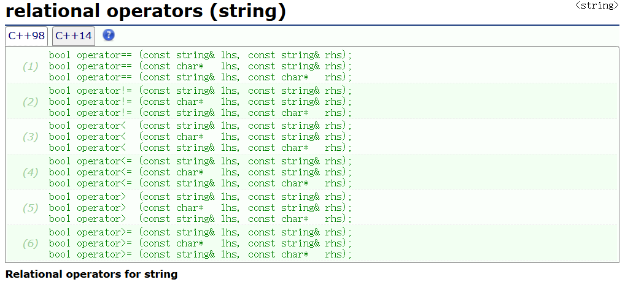Click the (4) overload group label
644x282 pixels.
(31, 172)
